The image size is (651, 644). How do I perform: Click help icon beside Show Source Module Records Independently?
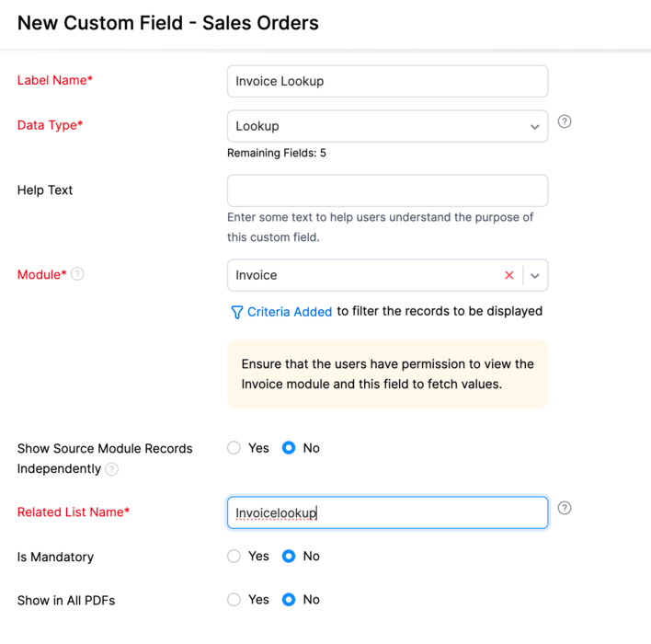[111, 469]
